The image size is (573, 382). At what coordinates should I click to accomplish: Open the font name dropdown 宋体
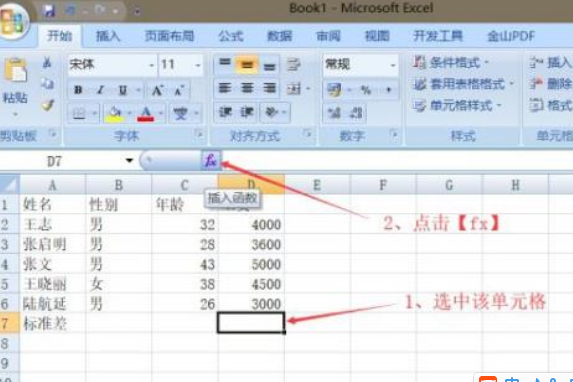click(152, 65)
